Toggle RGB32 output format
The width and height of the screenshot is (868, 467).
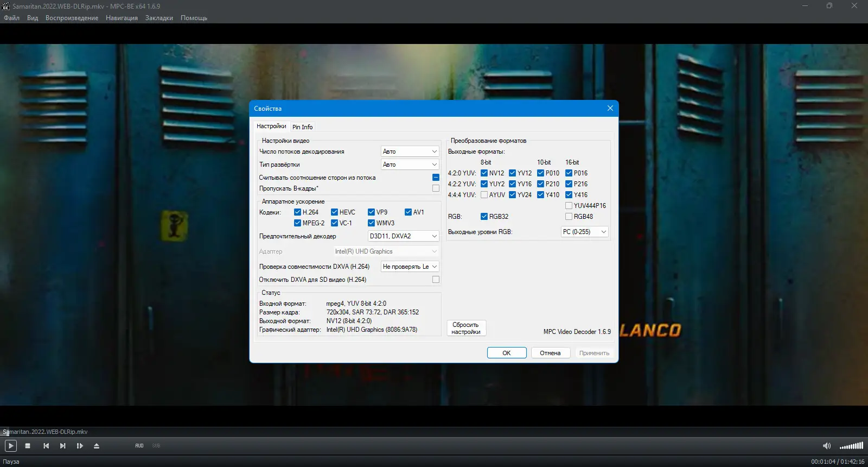(484, 217)
